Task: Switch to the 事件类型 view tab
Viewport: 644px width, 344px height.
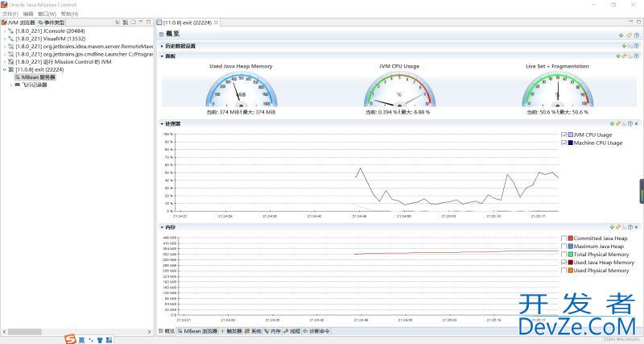Action: (x=52, y=23)
